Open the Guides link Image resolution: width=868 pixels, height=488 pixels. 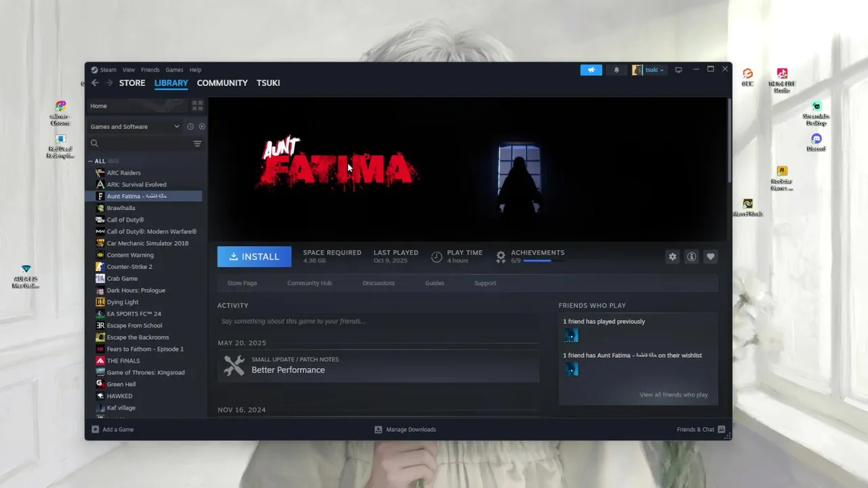tap(435, 283)
